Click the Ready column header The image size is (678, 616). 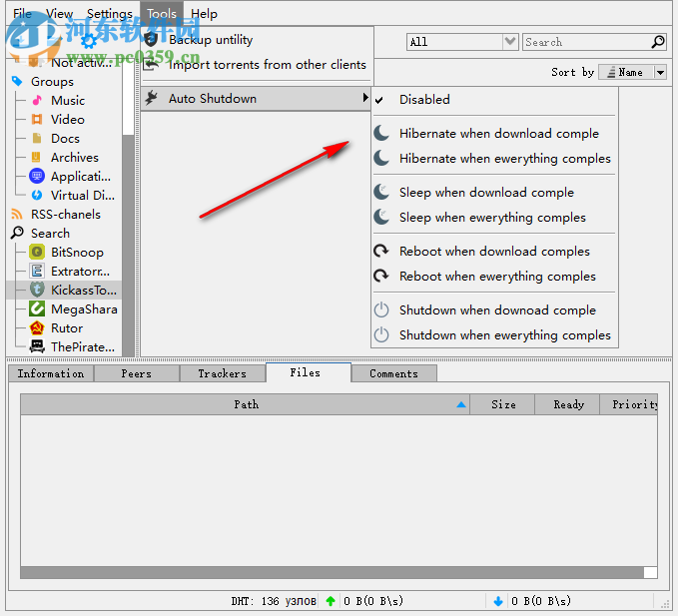point(568,404)
